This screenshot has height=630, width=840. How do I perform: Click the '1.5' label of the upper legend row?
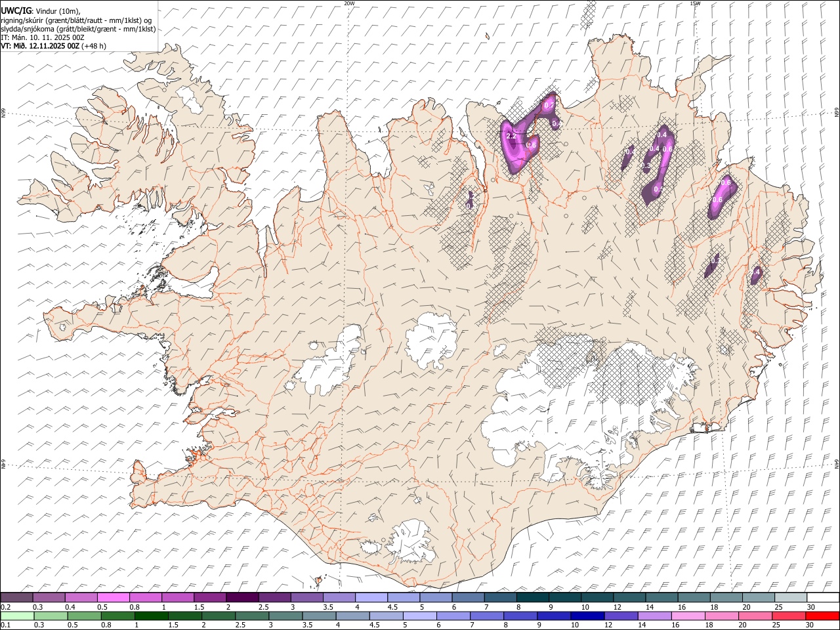198,607
